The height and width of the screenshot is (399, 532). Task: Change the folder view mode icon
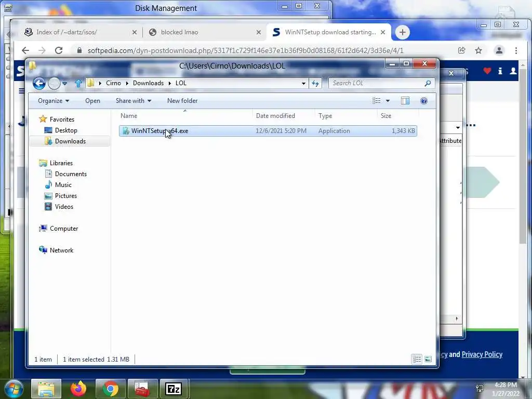376,101
